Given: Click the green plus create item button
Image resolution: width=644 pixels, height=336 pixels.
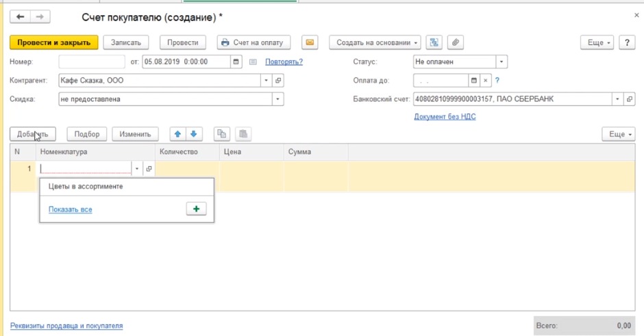Looking at the screenshot, I should tap(196, 209).
